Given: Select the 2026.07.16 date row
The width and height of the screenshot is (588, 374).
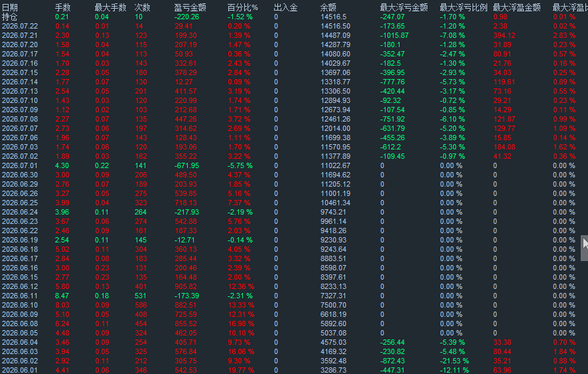Looking at the screenshot, I should point(20,64).
